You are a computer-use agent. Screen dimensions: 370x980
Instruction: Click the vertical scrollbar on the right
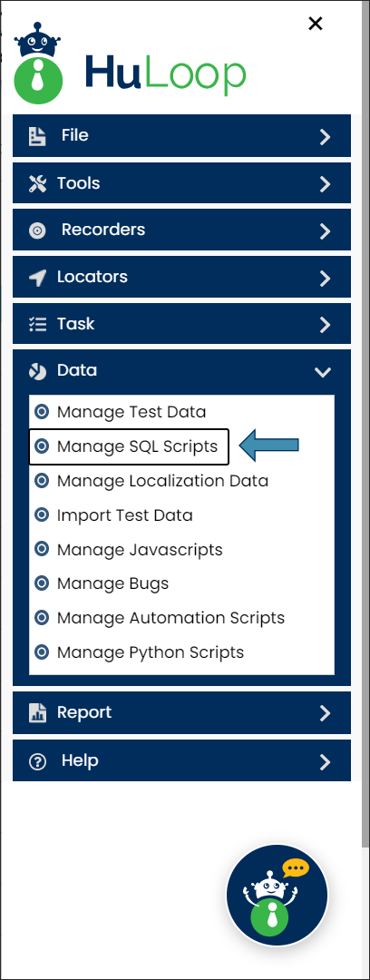tap(365, 425)
